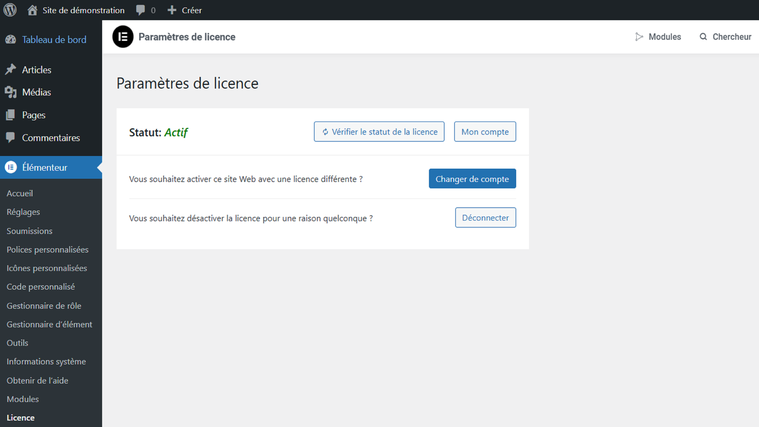Open Polices personnalisées
The image size is (759, 427).
pyautogui.click(x=47, y=250)
